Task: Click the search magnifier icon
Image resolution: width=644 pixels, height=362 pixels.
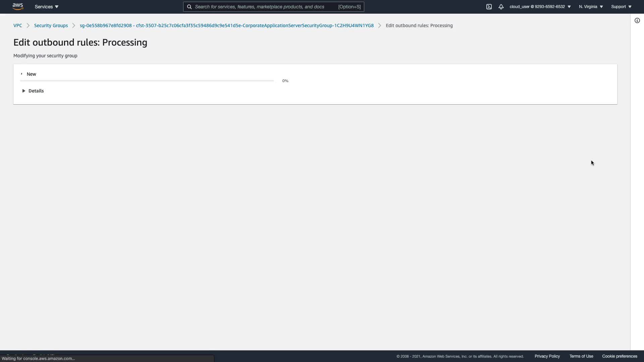Action: point(189,7)
